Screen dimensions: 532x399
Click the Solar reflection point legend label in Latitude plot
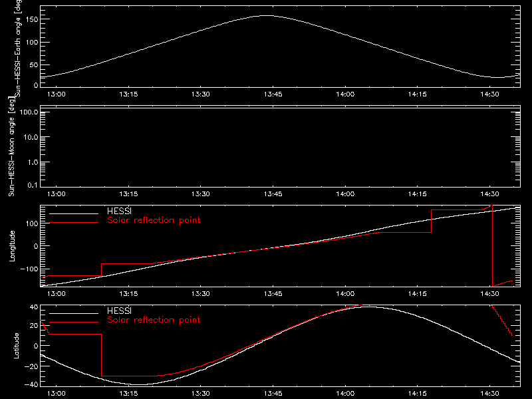154,320
